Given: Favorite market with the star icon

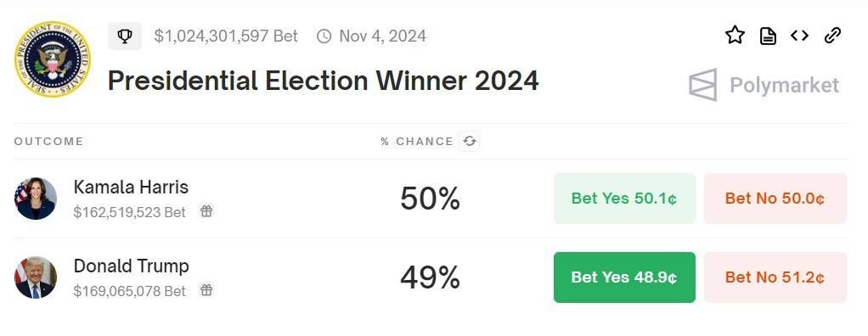Looking at the screenshot, I should pos(736,36).
